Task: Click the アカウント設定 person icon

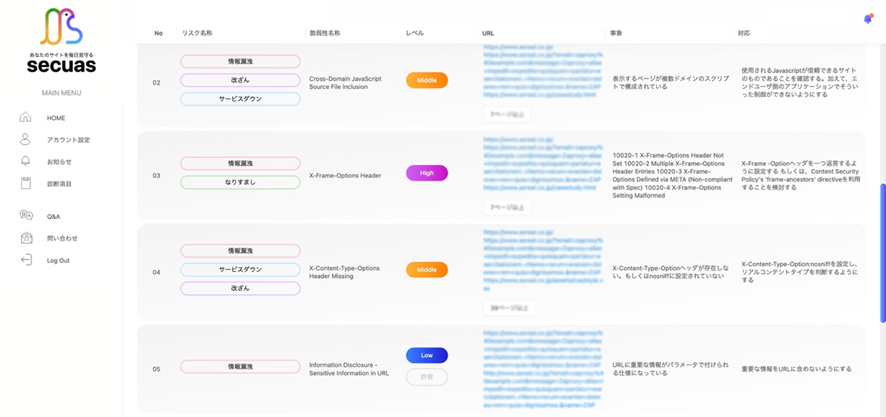Action: point(26,140)
